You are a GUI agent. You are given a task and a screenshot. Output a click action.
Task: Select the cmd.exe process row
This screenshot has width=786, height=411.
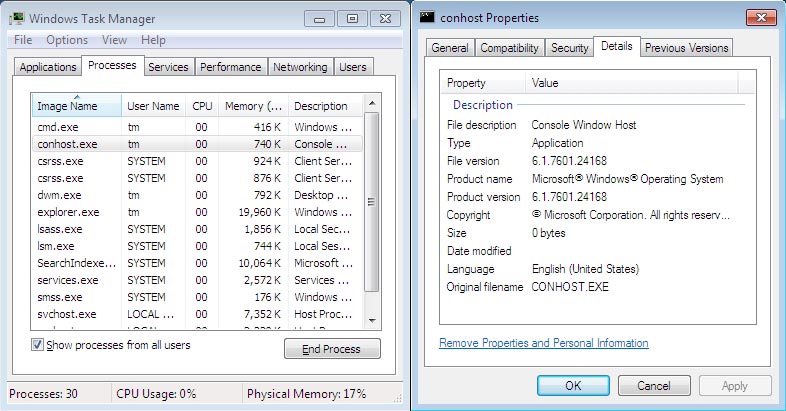(197, 127)
